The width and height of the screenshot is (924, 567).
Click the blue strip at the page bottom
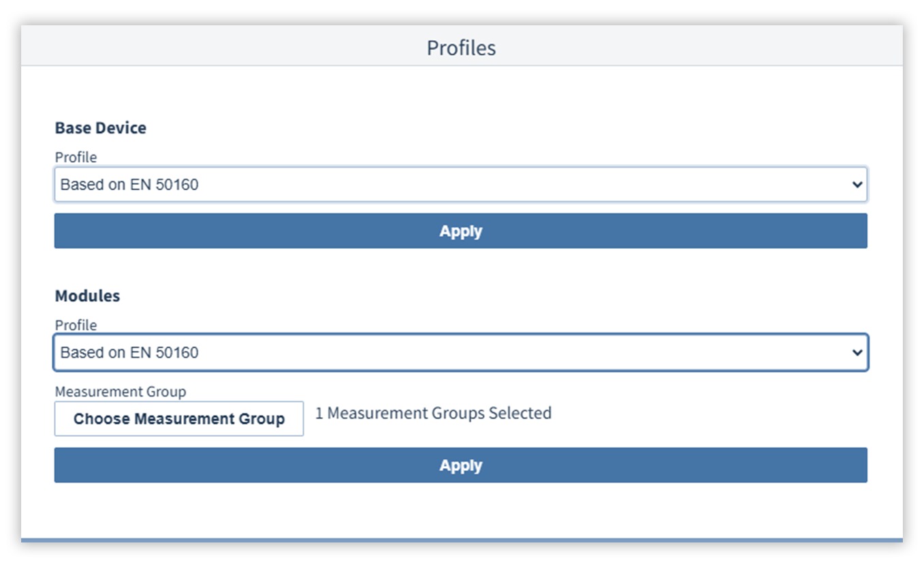(x=462, y=540)
